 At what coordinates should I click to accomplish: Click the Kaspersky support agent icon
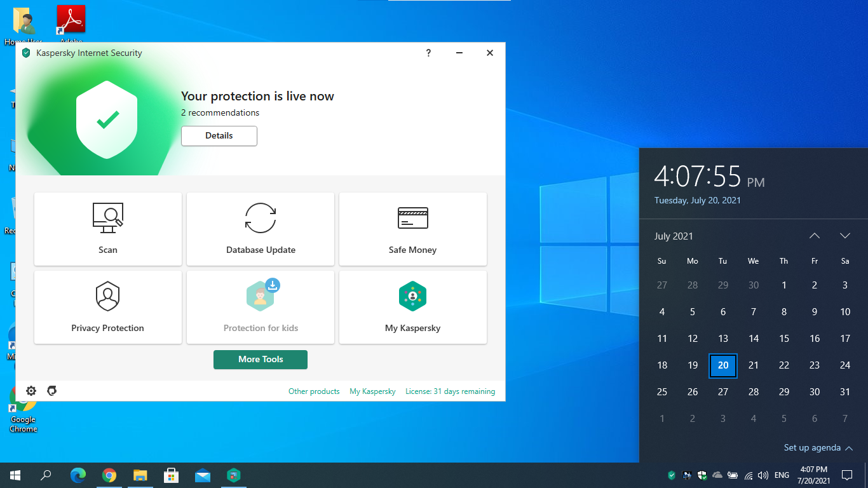click(x=52, y=391)
